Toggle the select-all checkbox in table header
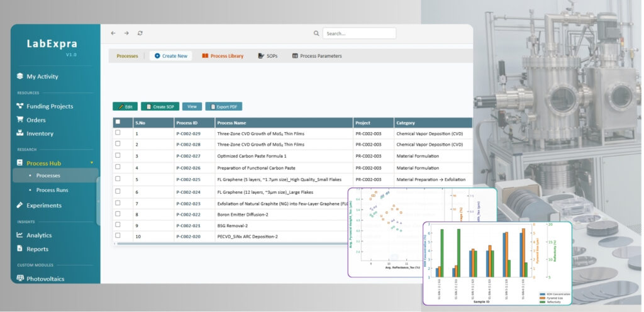This screenshot has width=644, height=312. [x=118, y=122]
